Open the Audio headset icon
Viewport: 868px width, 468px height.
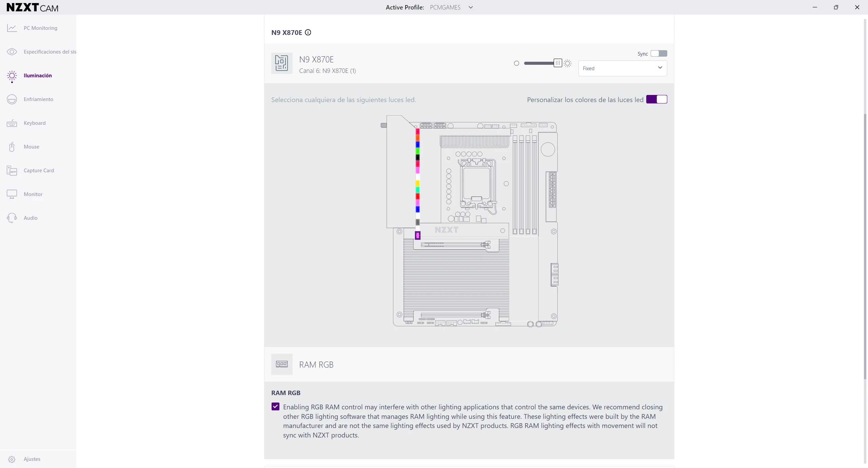coord(12,218)
